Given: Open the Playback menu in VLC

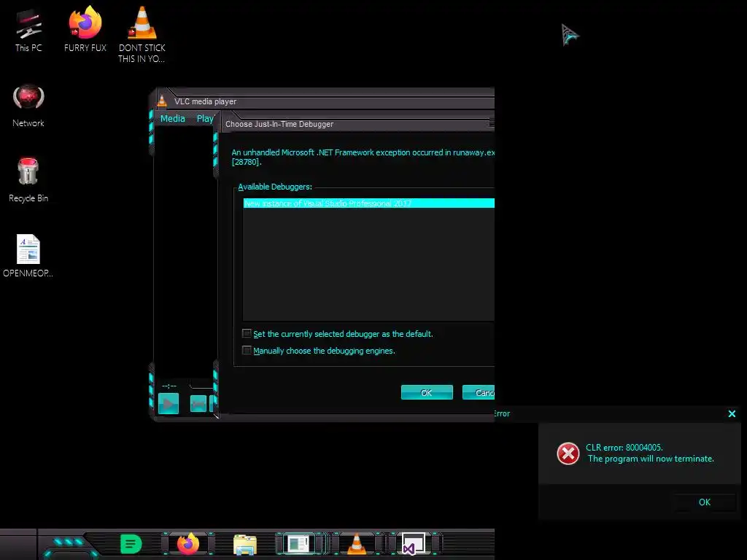Looking at the screenshot, I should pos(206,119).
